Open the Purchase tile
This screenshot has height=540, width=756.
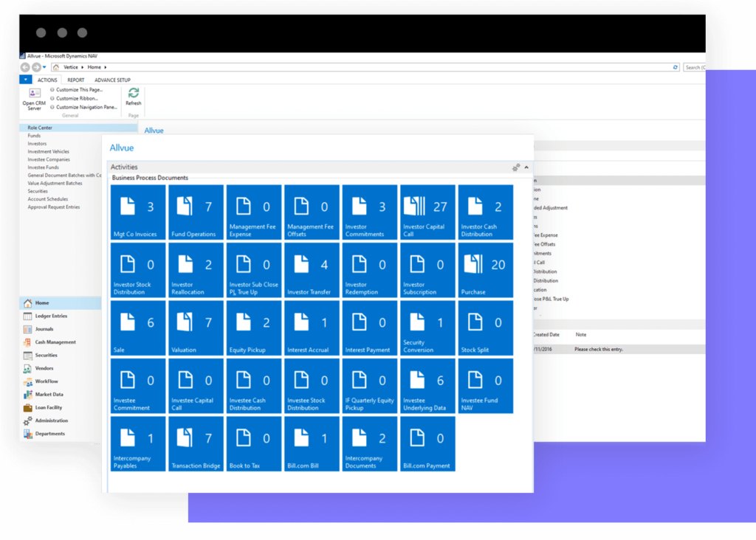(x=485, y=270)
